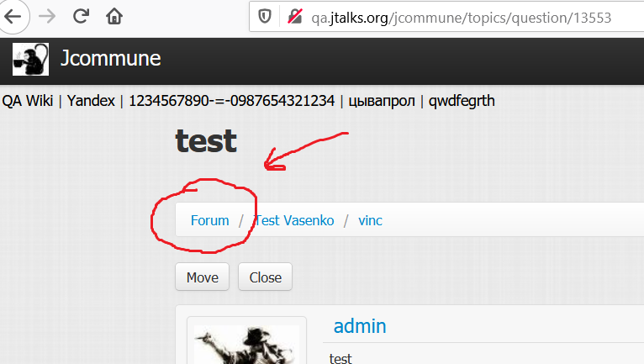Click the browser Back arrow button
The image size is (644, 364).
pos(13,17)
